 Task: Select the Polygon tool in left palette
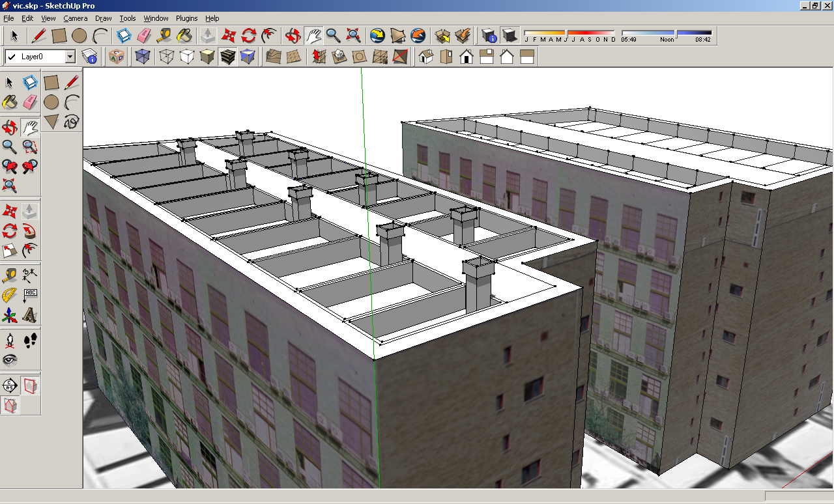pos(51,121)
